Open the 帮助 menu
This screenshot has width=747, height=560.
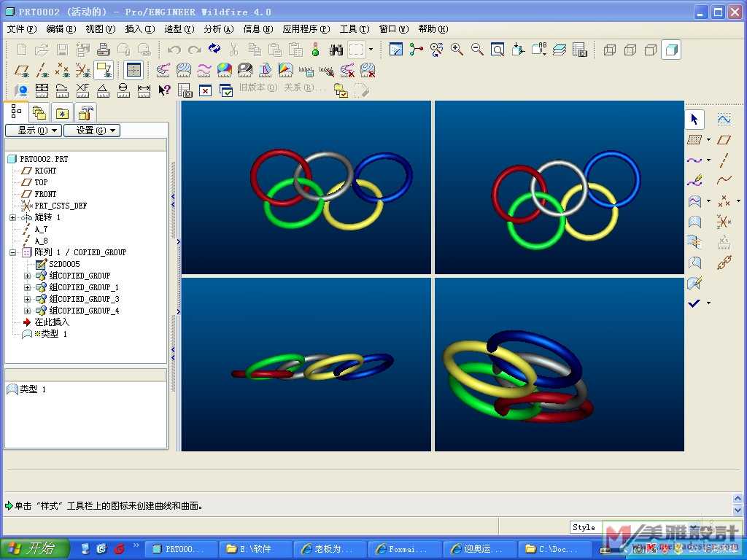433,29
